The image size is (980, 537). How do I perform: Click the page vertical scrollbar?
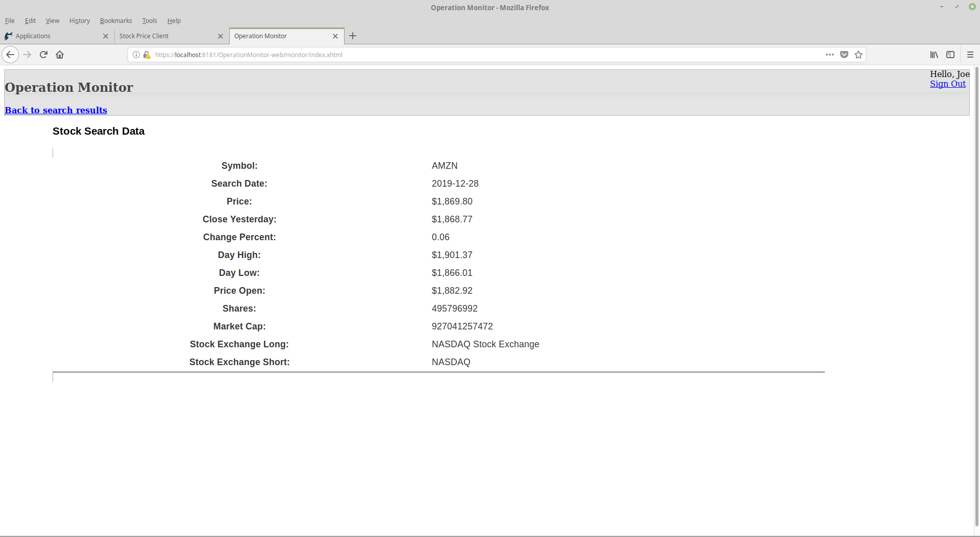[976, 296]
